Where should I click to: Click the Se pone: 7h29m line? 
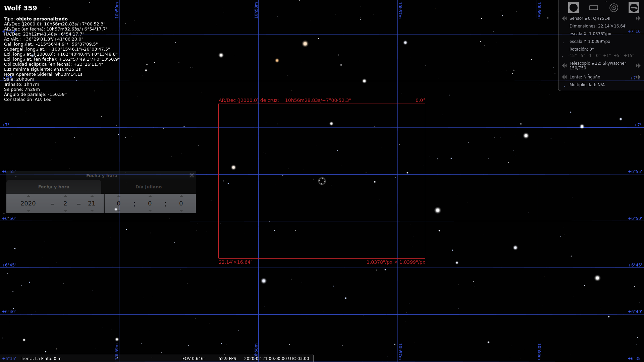22,89
